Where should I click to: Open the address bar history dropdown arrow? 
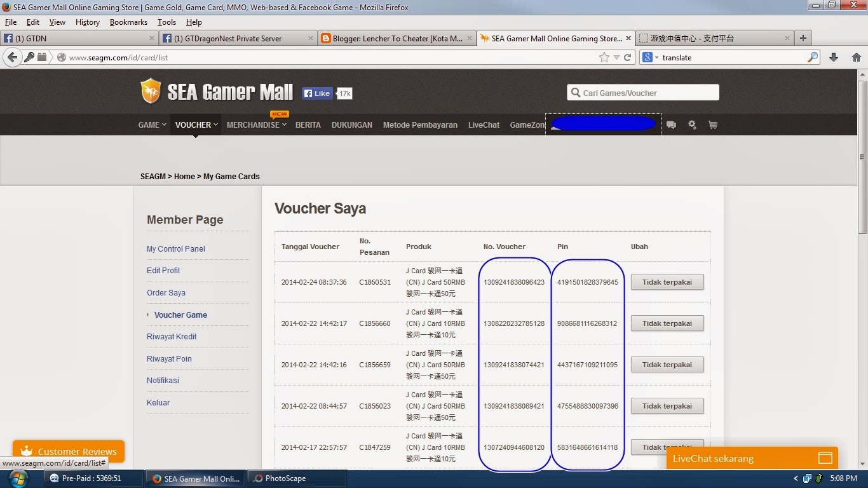pyautogui.click(x=616, y=57)
